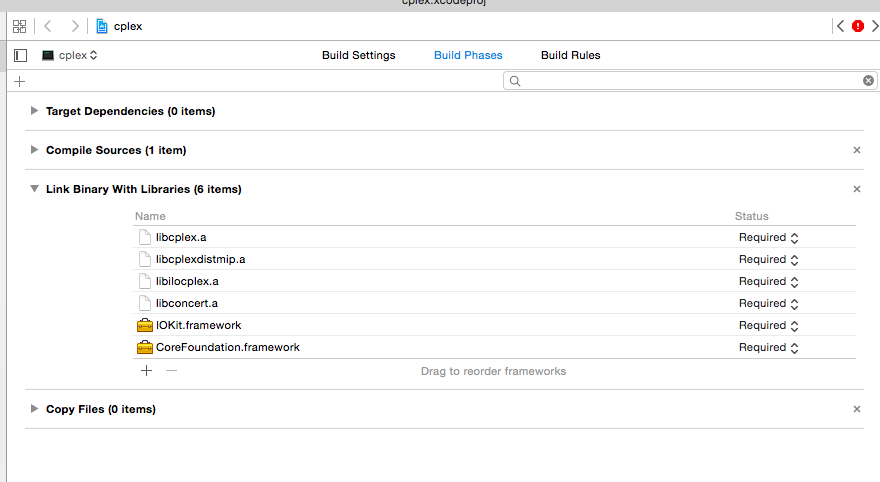The height and width of the screenshot is (482, 880).
Task: Click the Name column header
Action: point(150,216)
